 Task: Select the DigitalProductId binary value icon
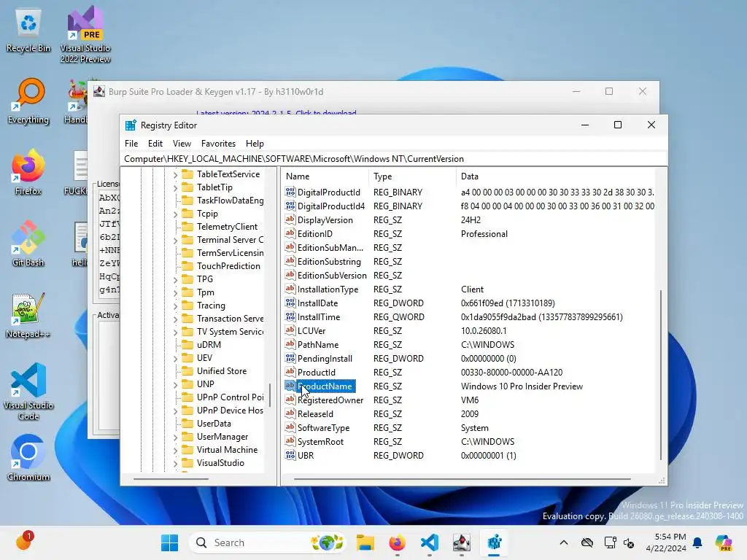tap(290, 192)
